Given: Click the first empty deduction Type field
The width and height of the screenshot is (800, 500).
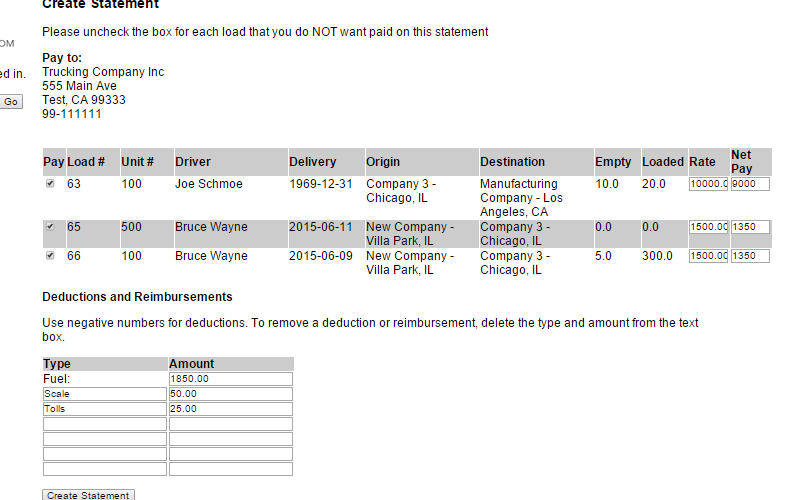Looking at the screenshot, I should click(105, 424).
